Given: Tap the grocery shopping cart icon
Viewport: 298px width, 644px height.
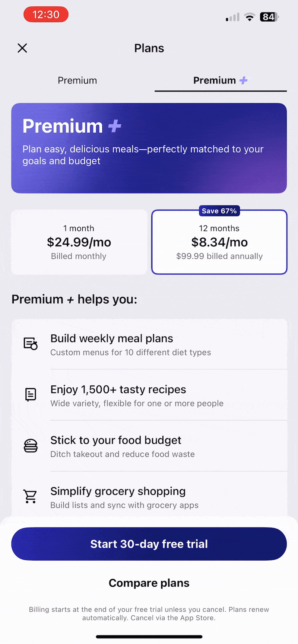Looking at the screenshot, I should click(x=30, y=496).
